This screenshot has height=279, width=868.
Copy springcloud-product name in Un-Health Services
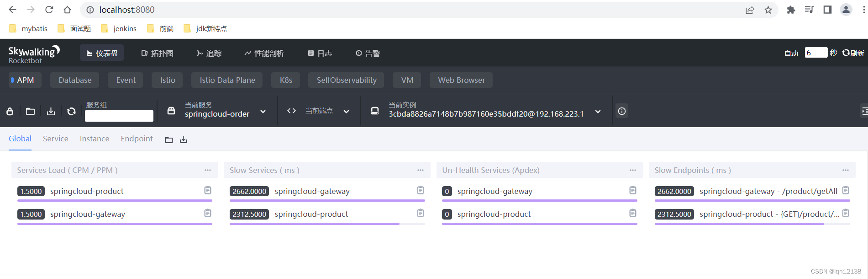click(x=633, y=213)
